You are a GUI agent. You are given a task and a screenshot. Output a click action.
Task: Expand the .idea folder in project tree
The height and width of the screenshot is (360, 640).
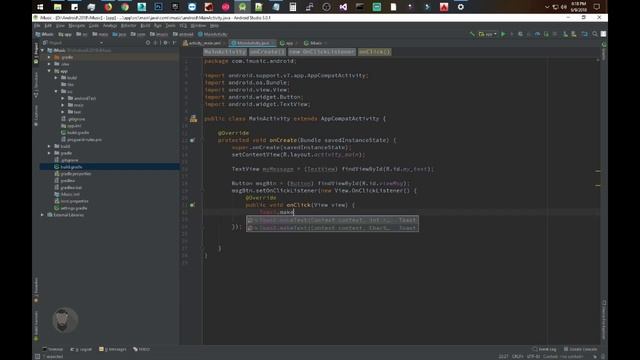[x=49, y=64]
